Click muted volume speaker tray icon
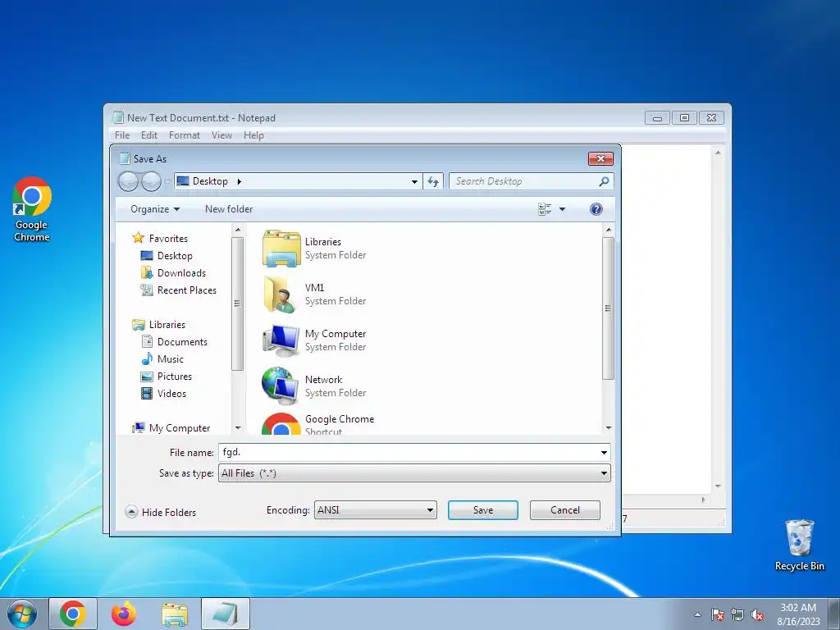 [x=757, y=614]
